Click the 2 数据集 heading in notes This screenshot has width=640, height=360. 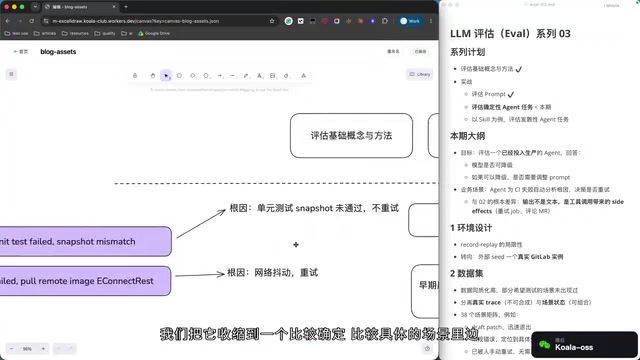[467, 273]
